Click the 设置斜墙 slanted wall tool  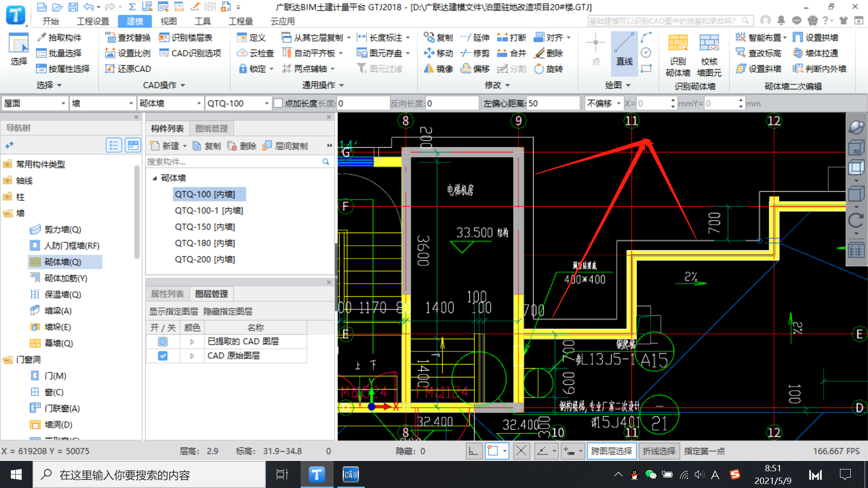(759, 69)
